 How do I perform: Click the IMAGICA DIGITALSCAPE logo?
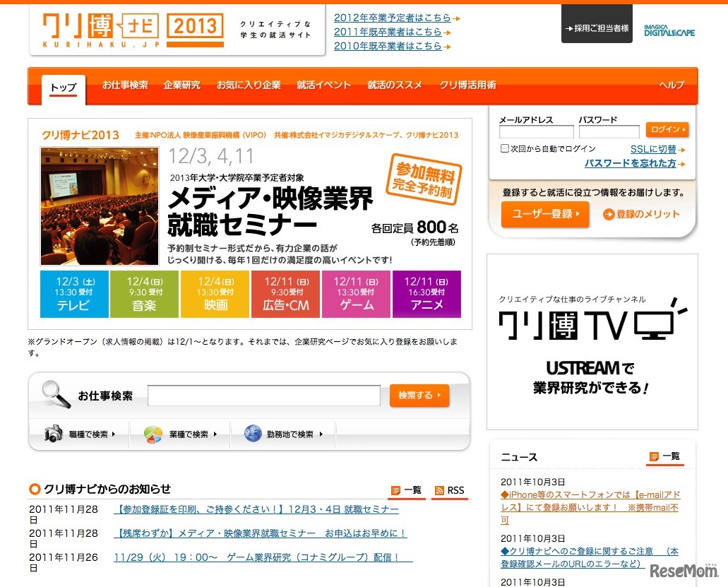coord(669,30)
